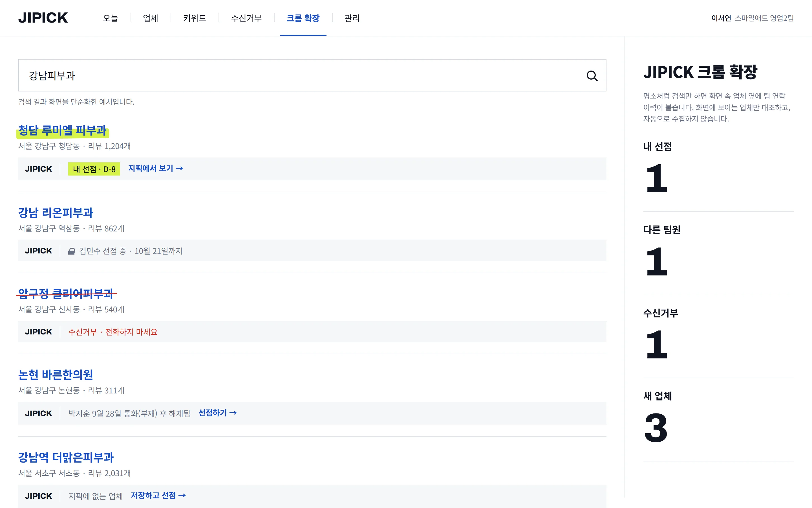Viewport: 812px width, 508px height.
Task: Click the sidebar 수신거부 count
Action: tap(656, 344)
